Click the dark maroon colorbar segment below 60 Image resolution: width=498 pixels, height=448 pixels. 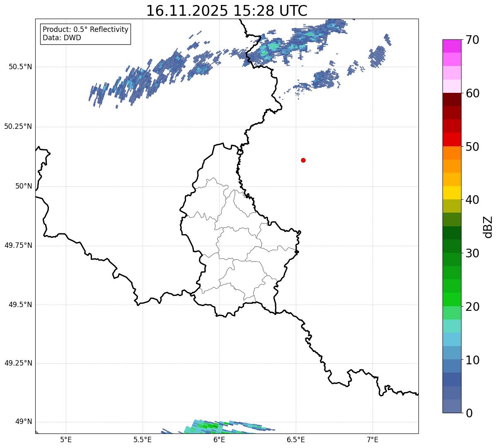(452, 99)
